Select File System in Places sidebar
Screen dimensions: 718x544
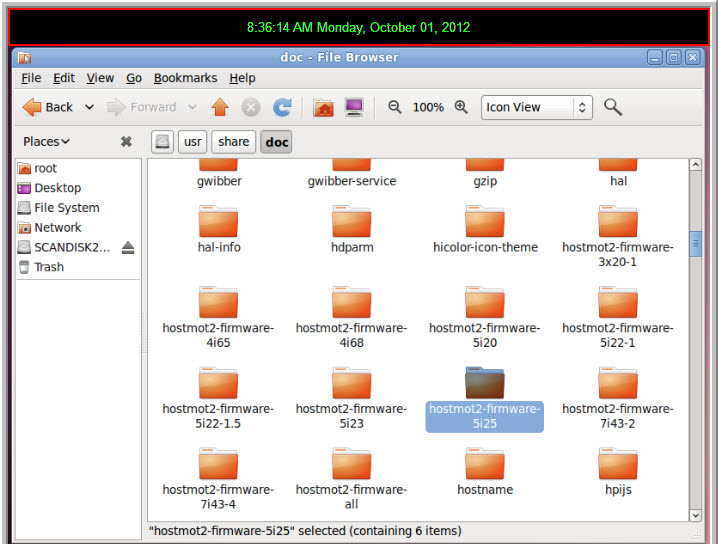pos(78,208)
